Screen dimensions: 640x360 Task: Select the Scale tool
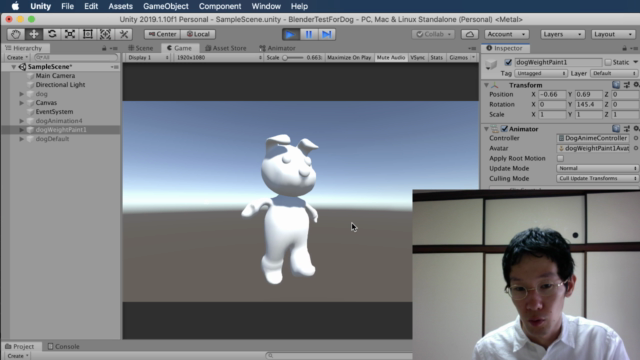tap(70, 34)
